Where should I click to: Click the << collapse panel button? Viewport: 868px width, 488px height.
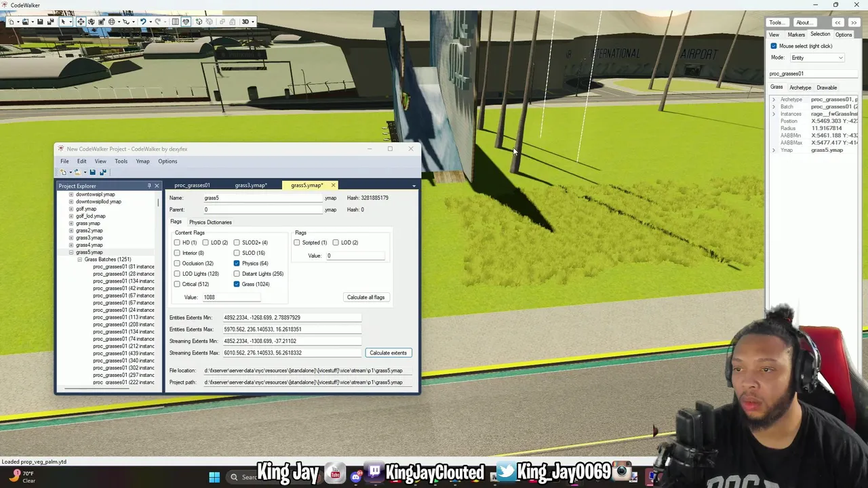(838, 22)
